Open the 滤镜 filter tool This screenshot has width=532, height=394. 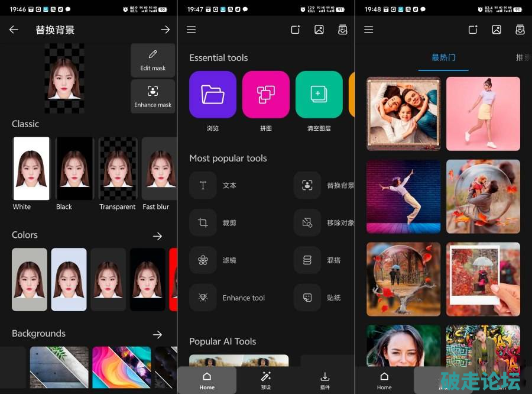coord(203,260)
